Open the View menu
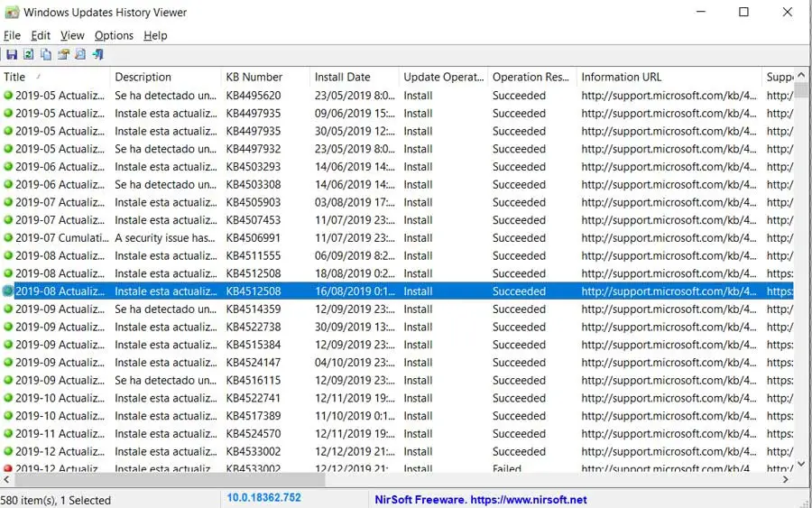Image resolution: width=812 pixels, height=508 pixels. pos(72,35)
